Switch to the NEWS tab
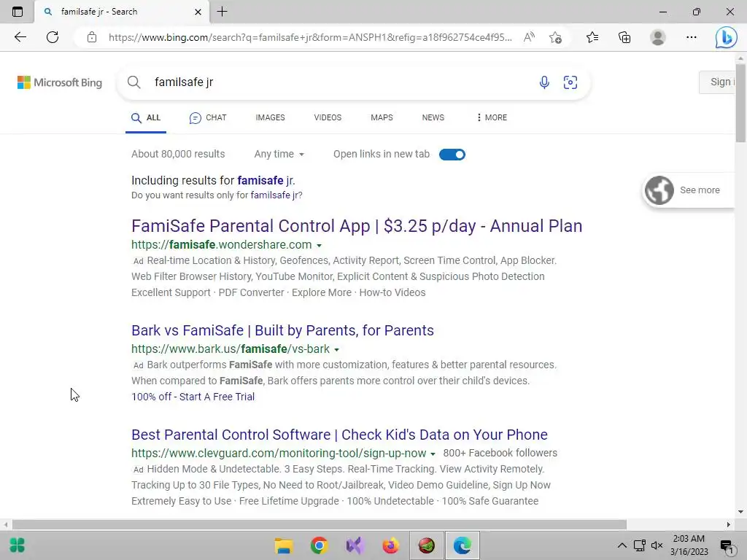This screenshot has width=747, height=560. (433, 117)
